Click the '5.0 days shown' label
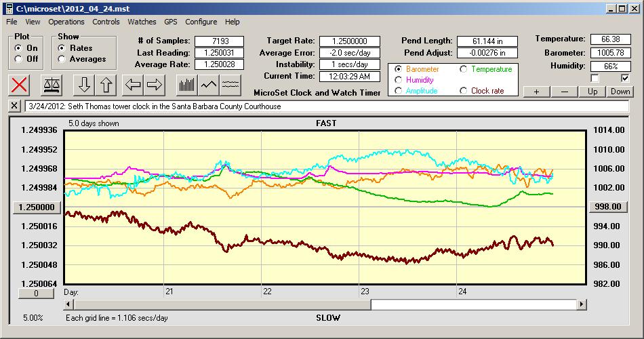Screen dimensions: 644x339 pyautogui.click(x=94, y=123)
